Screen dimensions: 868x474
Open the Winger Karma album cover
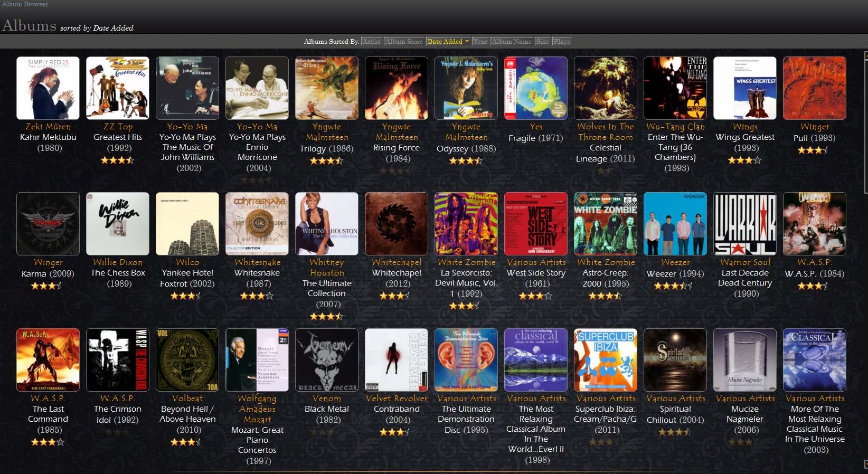48,224
